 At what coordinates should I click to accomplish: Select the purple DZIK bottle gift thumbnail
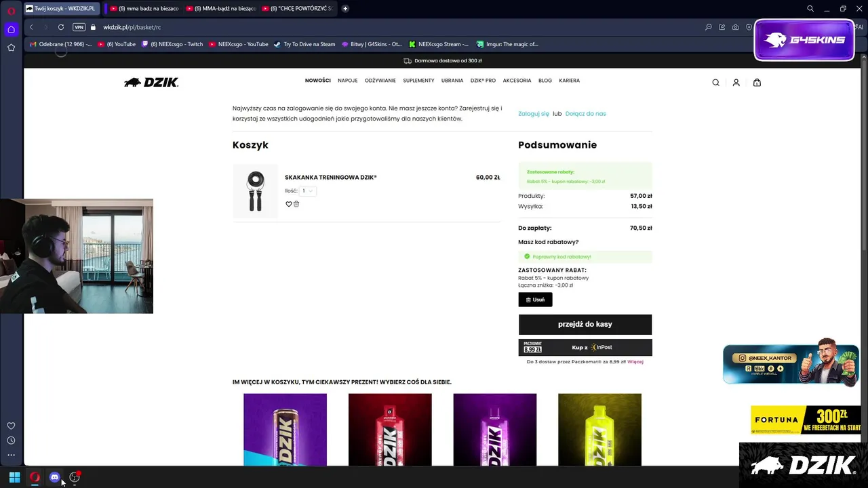point(495,430)
